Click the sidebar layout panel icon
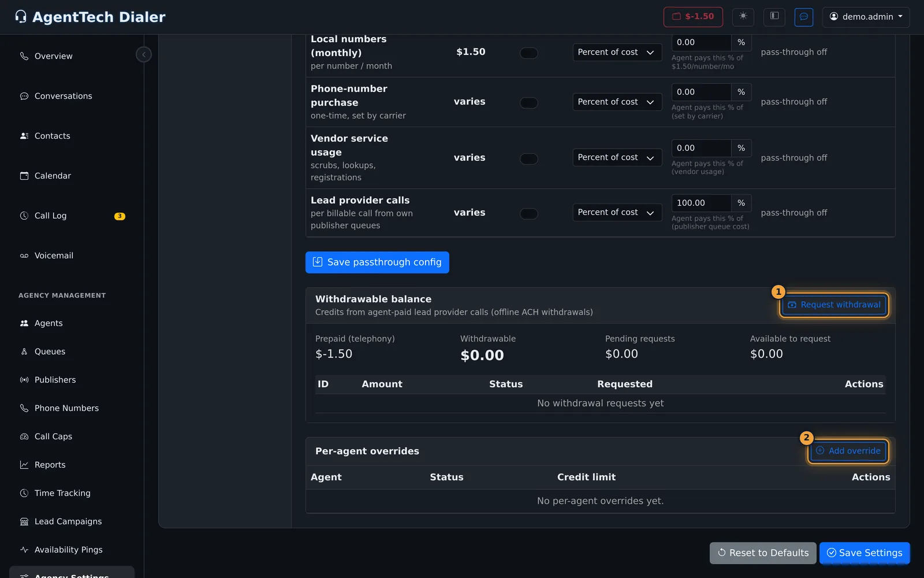 point(774,17)
